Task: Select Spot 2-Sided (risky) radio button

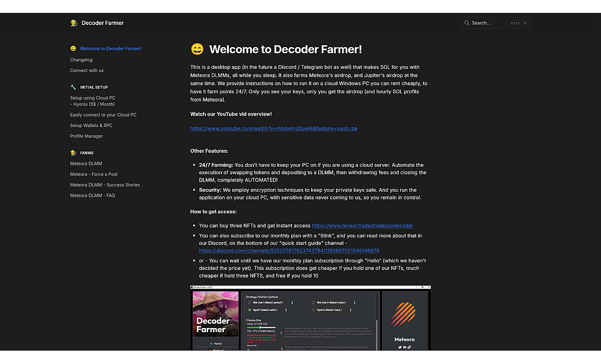Action: (313, 310)
